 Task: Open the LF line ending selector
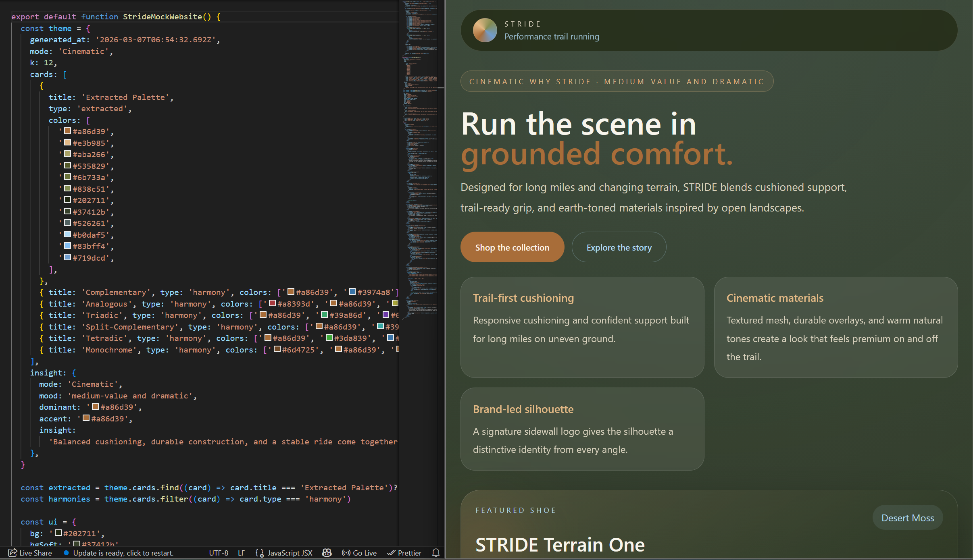point(241,553)
